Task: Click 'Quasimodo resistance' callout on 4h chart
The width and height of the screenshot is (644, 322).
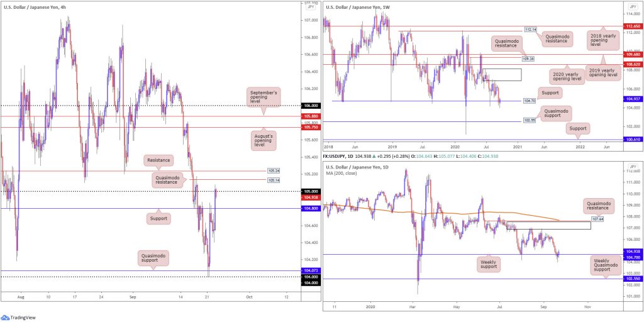Action: coord(167,180)
